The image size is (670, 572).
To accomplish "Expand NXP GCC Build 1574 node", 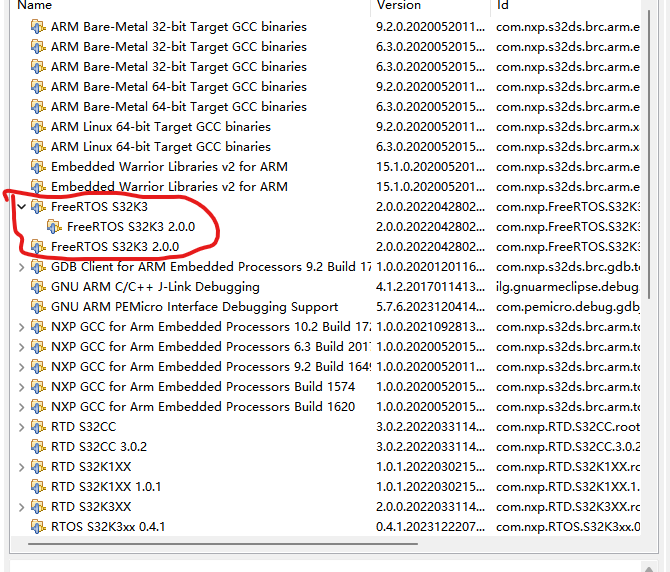I will (21, 387).
